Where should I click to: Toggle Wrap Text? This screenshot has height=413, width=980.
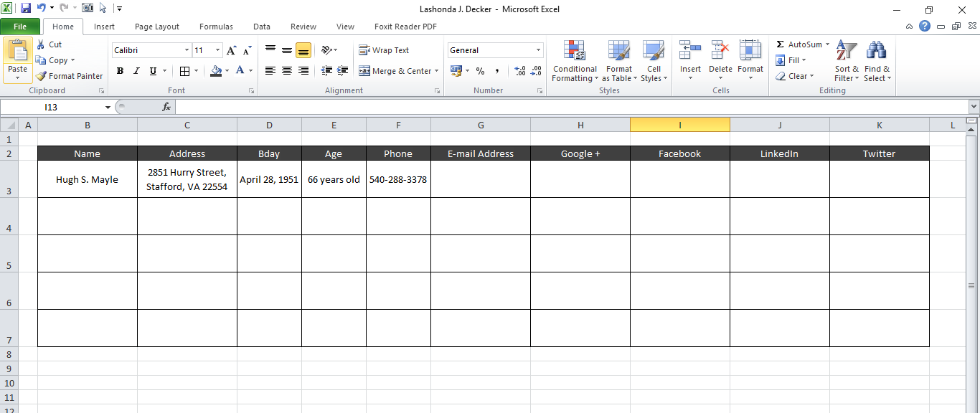pyautogui.click(x=384, y=50)
